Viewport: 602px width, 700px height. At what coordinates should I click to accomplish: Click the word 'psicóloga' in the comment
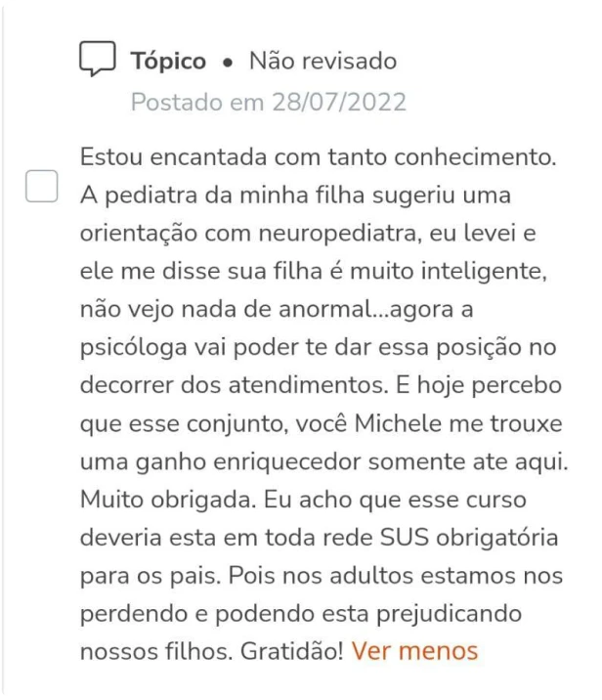(x=134, y=347)
